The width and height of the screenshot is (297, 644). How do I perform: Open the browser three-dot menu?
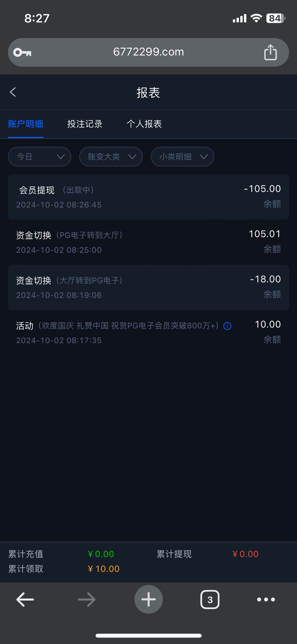[x=266, y=599]
